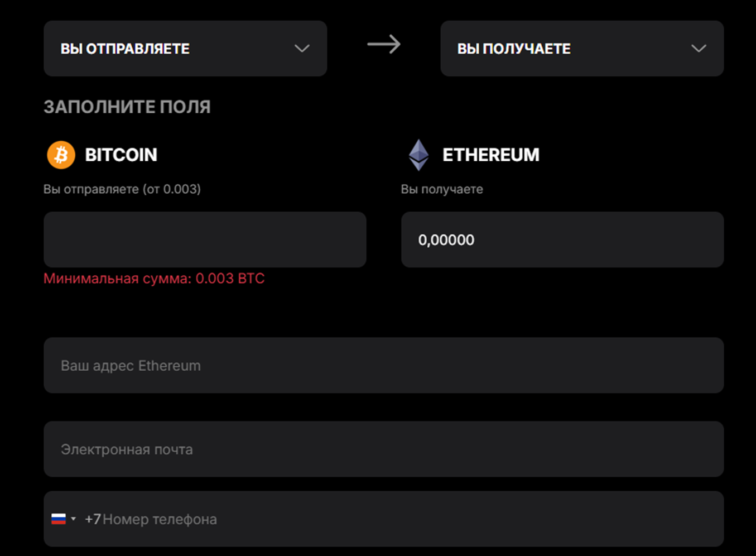
Task: Click the Ethereum diamond logo icon
Action: click(418, 155)
